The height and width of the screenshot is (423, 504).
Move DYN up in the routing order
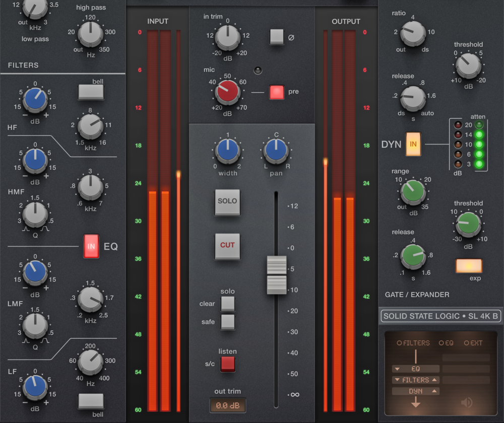click(x=434, y=391)
